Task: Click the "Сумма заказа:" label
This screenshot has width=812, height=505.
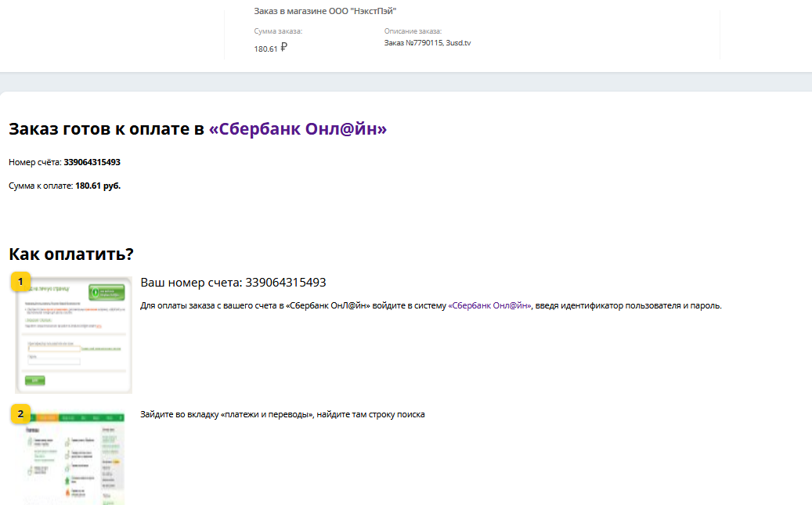Action: click(278, 31)
